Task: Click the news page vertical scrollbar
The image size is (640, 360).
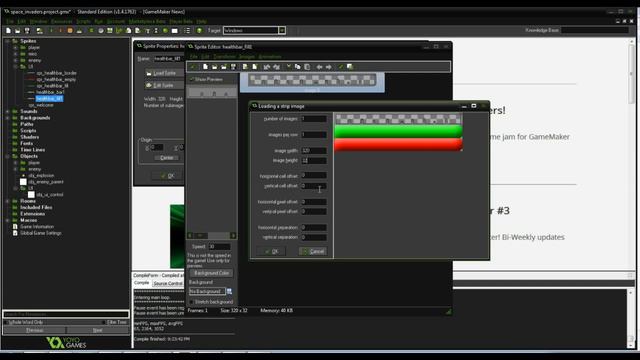Action: (631, 155)
